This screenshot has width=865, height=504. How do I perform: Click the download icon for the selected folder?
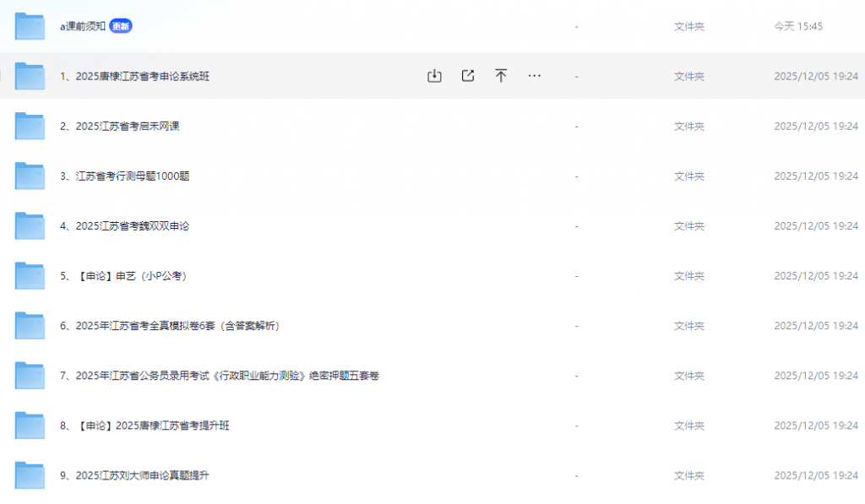point(434,75)
